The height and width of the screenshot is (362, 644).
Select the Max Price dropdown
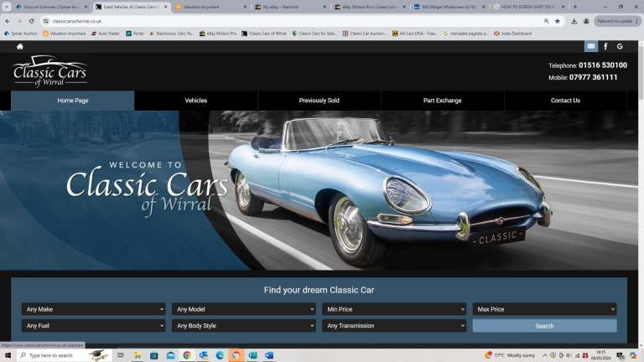[544, 309]
